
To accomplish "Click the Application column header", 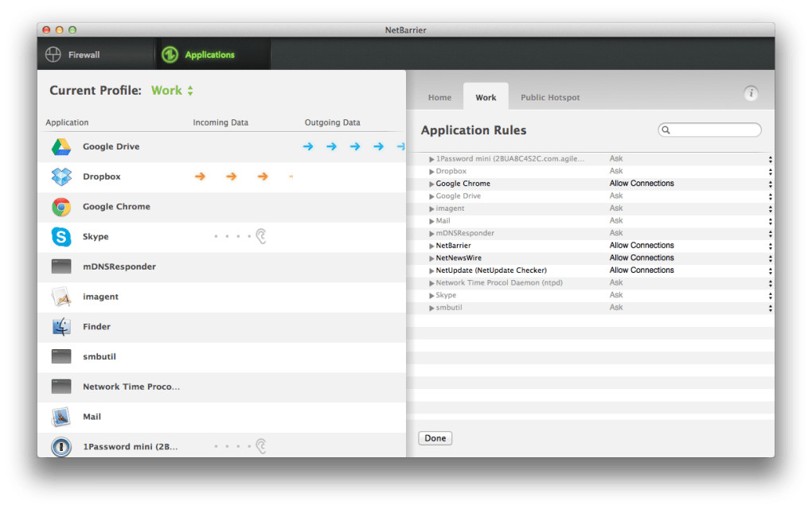I will pos(67,122).
